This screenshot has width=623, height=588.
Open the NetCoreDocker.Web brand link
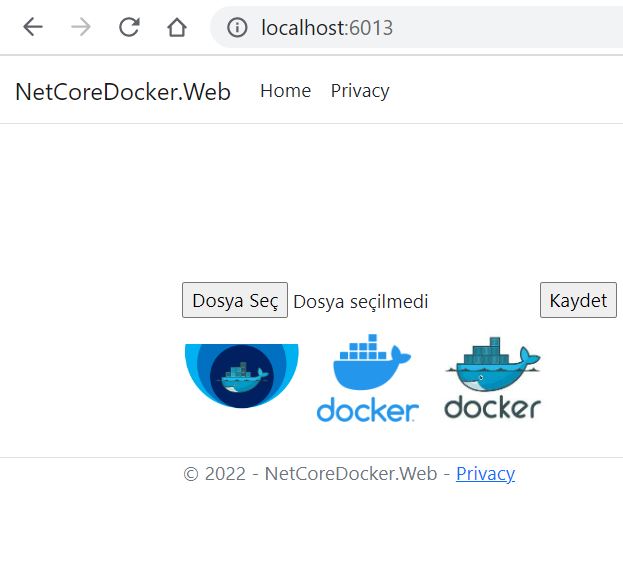(x=122, y=92)
